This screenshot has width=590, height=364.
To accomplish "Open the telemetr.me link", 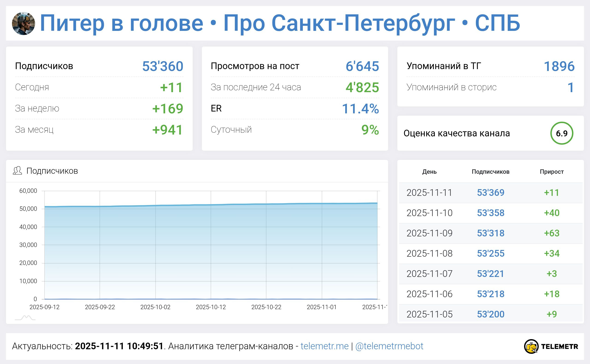I will coord(324,346).
